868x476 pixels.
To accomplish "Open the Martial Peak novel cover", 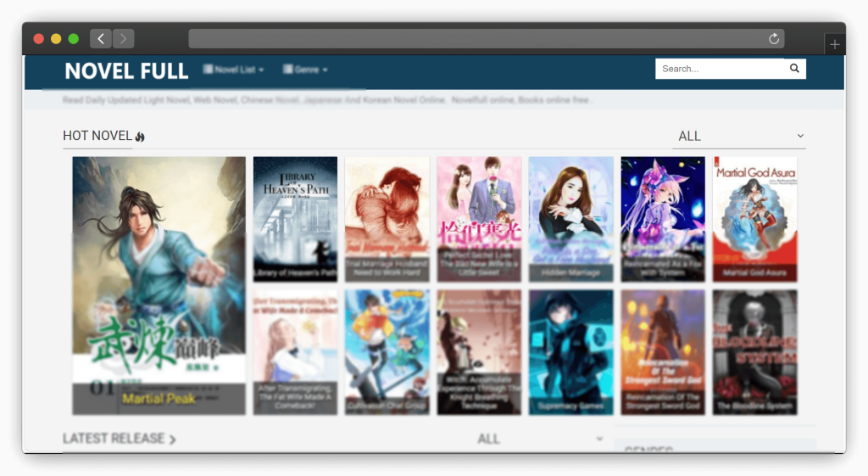I will click(x=159, y=285).
